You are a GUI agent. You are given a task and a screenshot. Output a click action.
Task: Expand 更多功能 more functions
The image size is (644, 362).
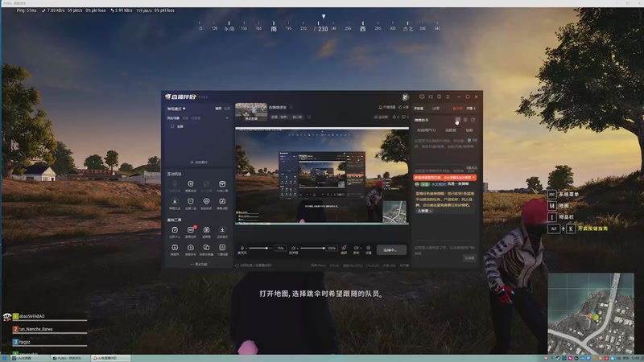click(x=199, y=265)
